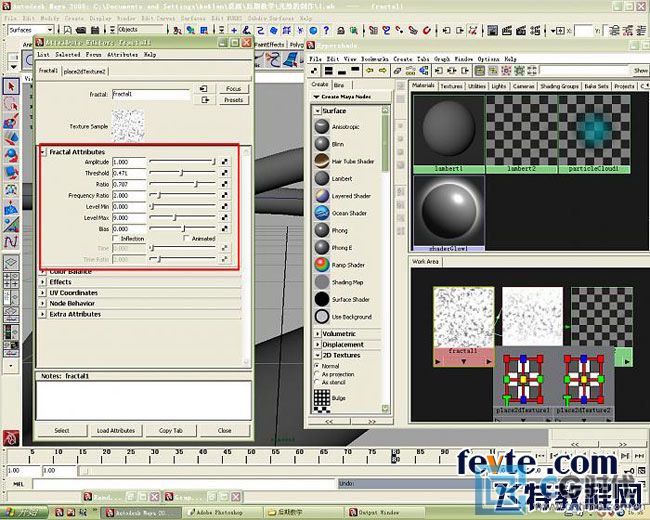Click the Phong E shader icon
Image resolution: width=650 pixels, height=520 pixels.
pos(322,247)
